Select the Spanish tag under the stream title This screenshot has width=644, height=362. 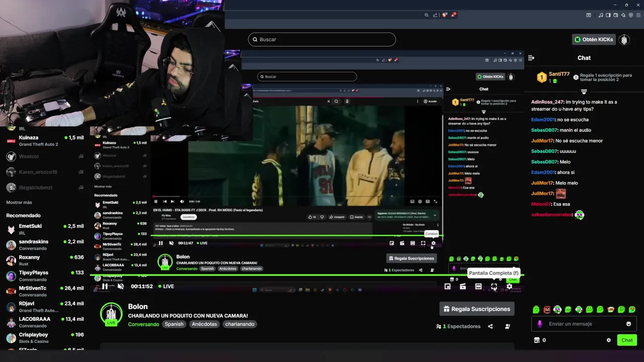174,324
